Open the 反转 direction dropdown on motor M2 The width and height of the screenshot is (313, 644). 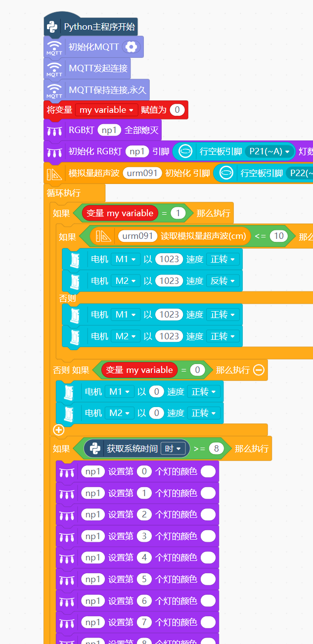click(x=224, y=281)
